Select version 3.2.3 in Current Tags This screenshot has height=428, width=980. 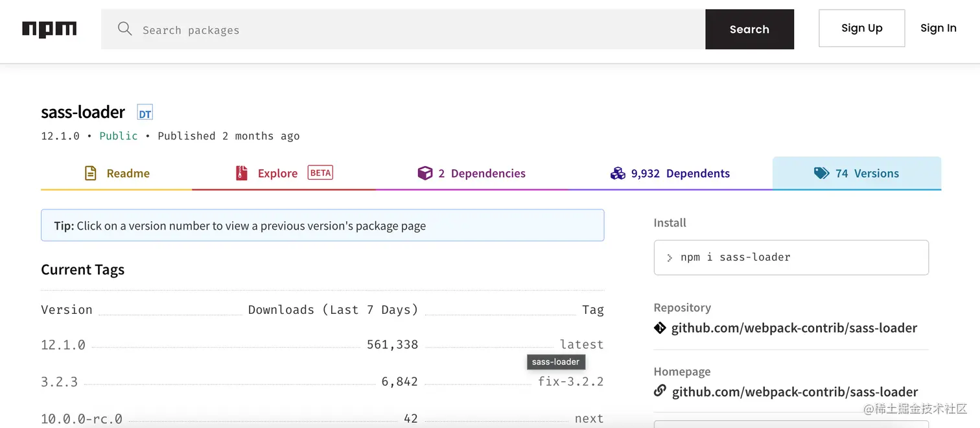point(60,381)
